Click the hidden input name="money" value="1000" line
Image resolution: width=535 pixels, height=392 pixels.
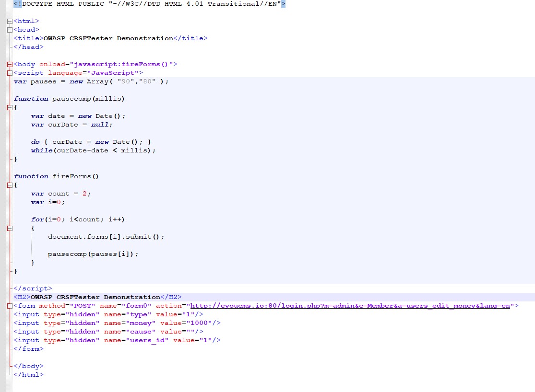[117, 323]
